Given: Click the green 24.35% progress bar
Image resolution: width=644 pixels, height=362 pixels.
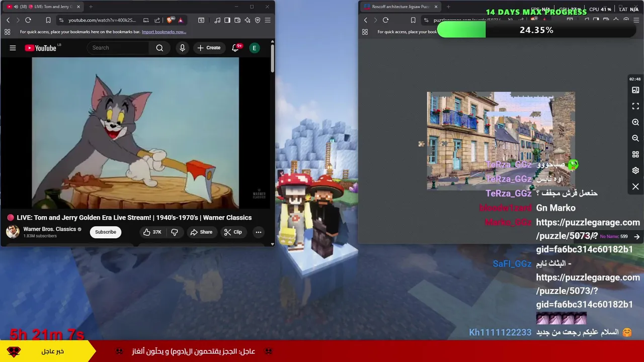Looking at the screenshot, I should (x=461, y=30).
